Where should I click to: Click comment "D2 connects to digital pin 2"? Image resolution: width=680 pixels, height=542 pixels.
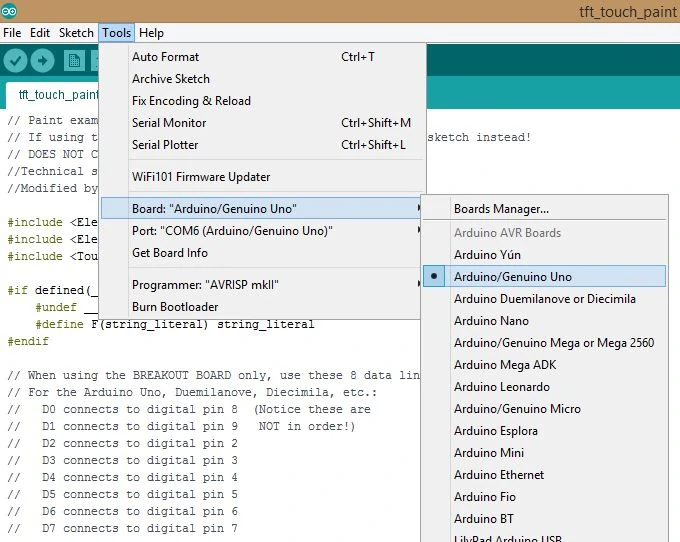pyautogui.click(x=140, y=444)
